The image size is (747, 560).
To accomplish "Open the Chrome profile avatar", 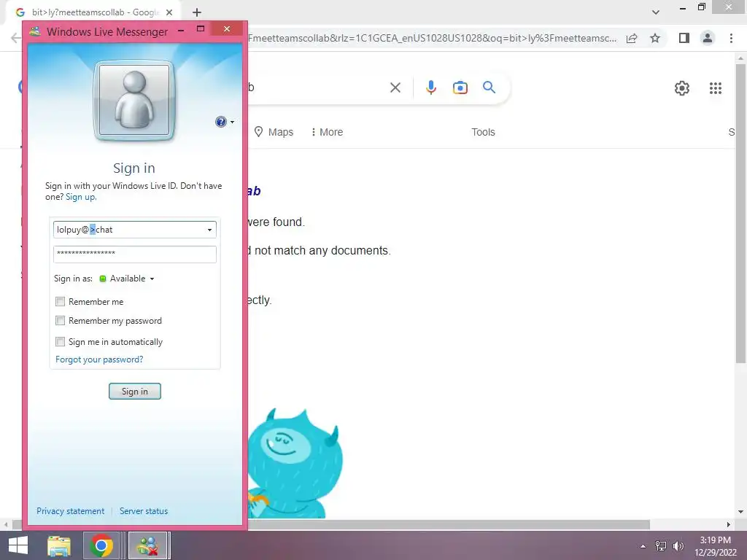I will [x=708, y=38].
